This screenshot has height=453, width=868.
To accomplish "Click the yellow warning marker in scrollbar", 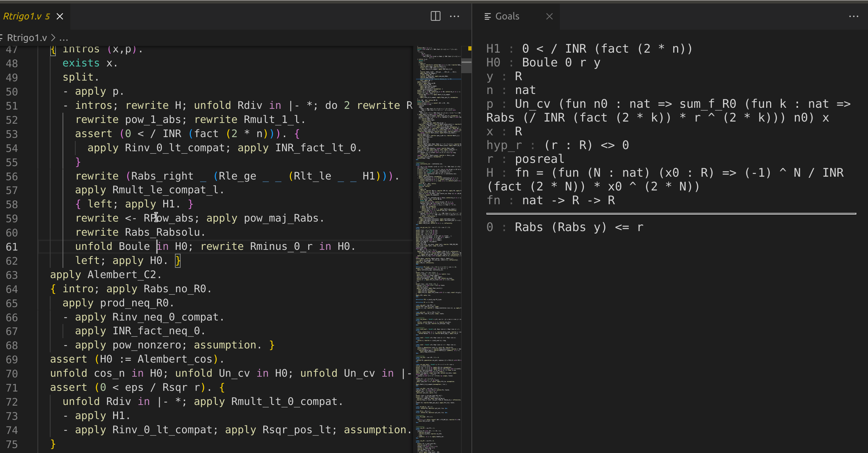I will click(470, 48).
